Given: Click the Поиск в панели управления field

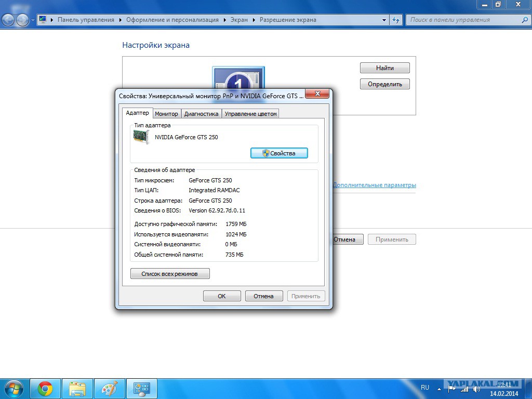Looking at the screenshot, I should [468, 20].
